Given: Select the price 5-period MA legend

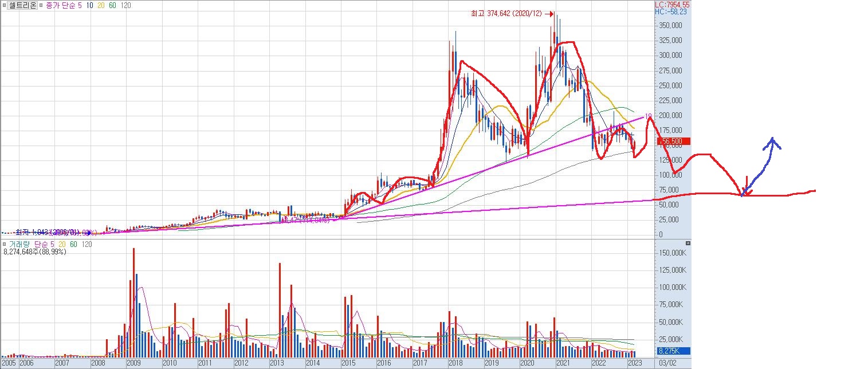Looking at the screenshot, I should click(x=80, y=5).
